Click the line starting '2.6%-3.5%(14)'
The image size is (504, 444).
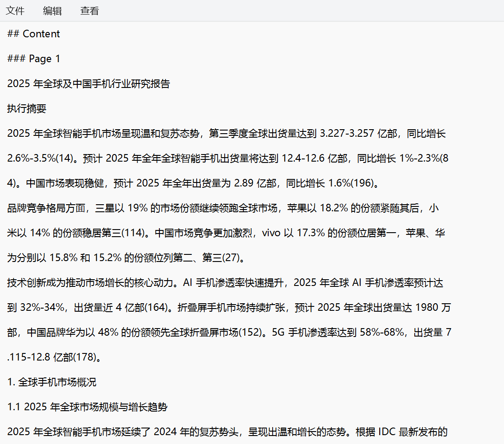(x=227, y=158)
